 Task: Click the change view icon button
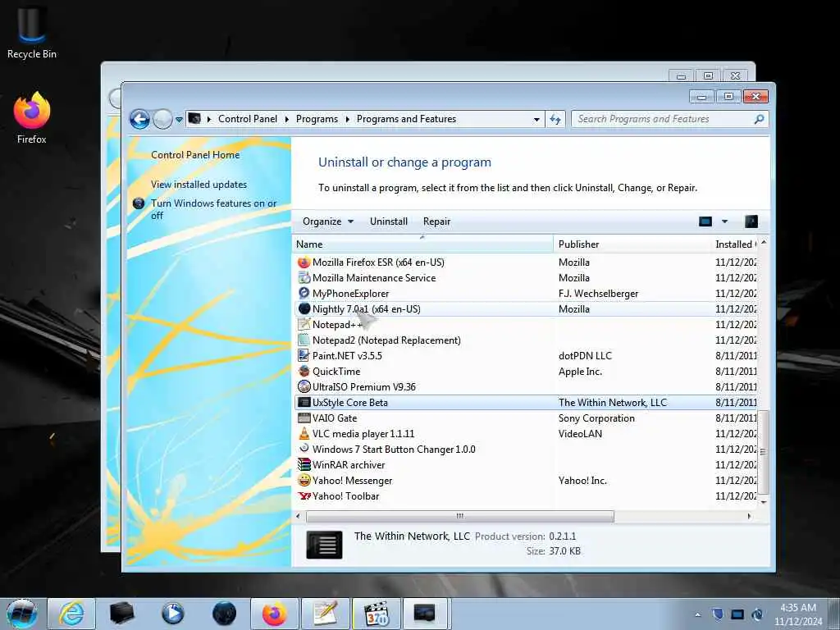click(705, 221)
